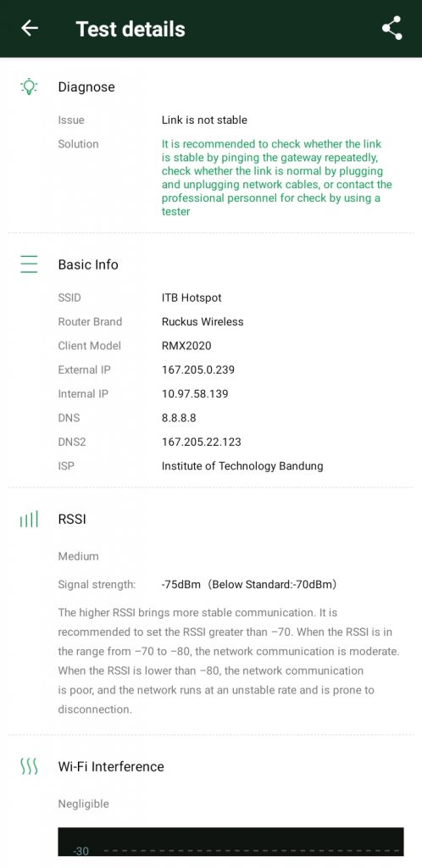Screen dimensions: 422x868
Task: Select the Internal IP 10.97.58.139
Action: 195,394
